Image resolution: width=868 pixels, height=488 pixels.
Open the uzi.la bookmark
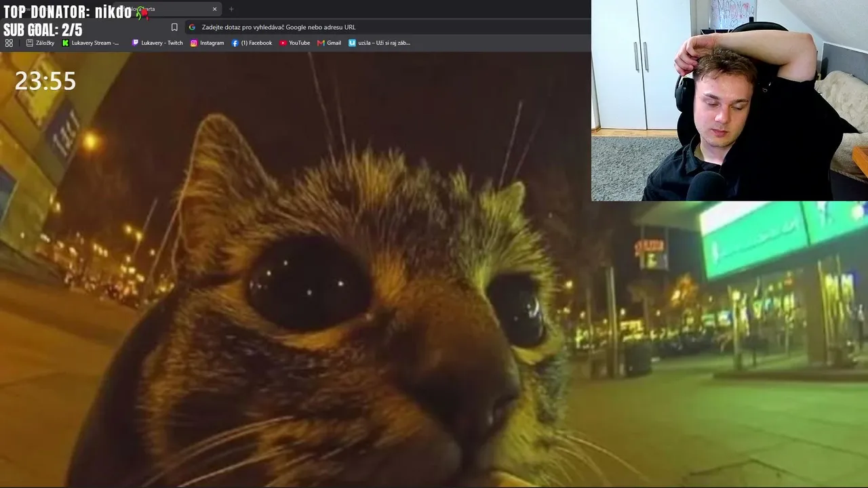[x=379, y=43]
